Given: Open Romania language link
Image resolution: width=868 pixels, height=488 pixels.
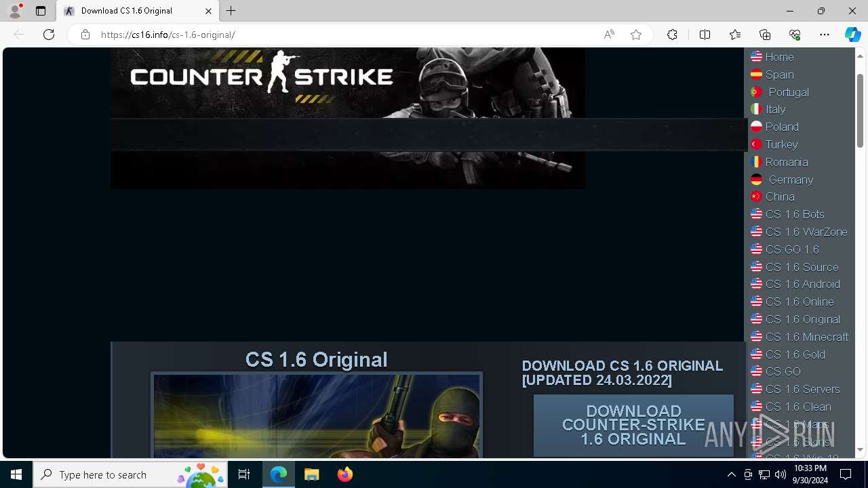Looking at the screenshot, I should 787,162.
